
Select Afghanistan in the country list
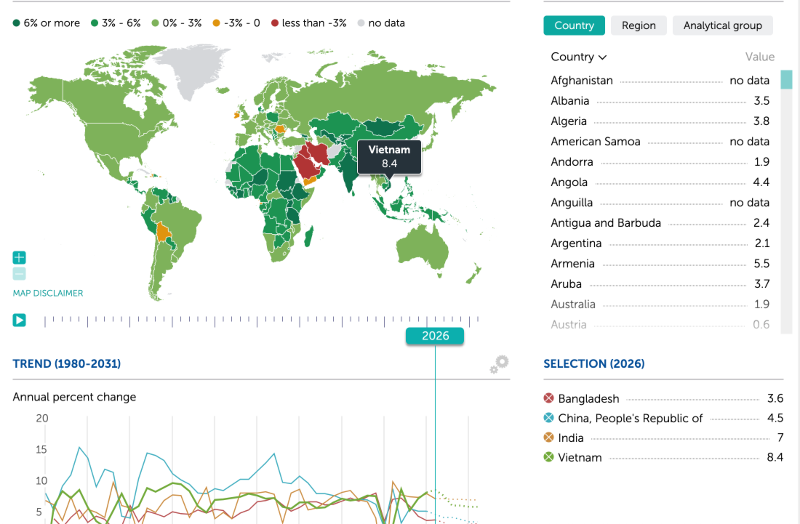pyautogui.click(x=660, y=81)
